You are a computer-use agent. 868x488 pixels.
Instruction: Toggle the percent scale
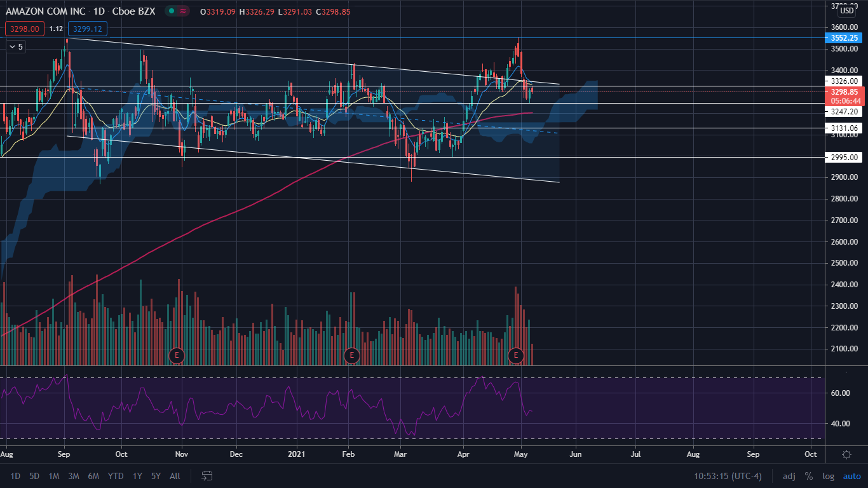pyautogui.click(x=808, y=476)
